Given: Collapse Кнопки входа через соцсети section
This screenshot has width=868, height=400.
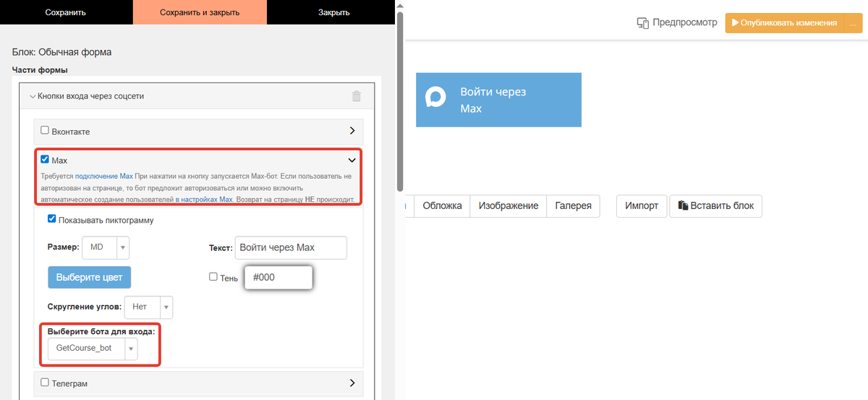Looking at the screenshot, I should [33, 96].
